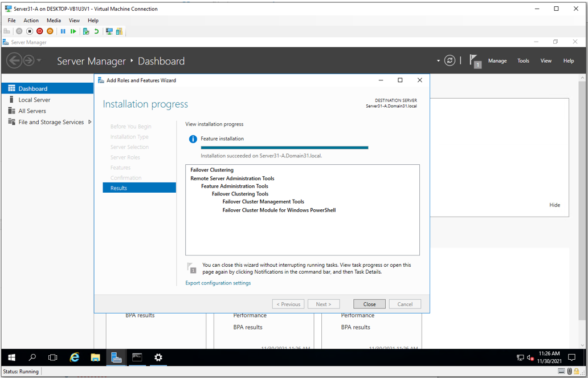Open the Windows Start menu

pyautogui.click(x=11, y=357)
